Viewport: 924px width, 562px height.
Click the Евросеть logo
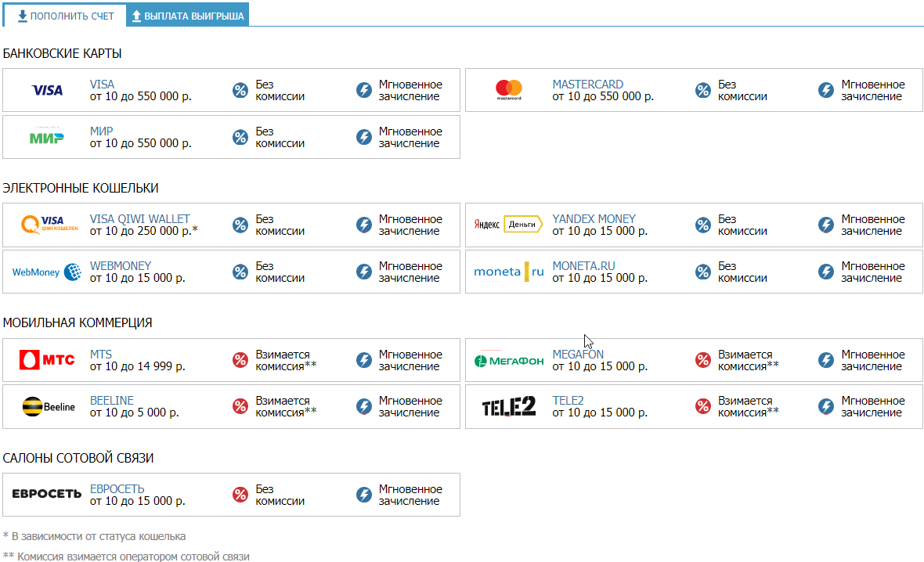pos(46,494)
